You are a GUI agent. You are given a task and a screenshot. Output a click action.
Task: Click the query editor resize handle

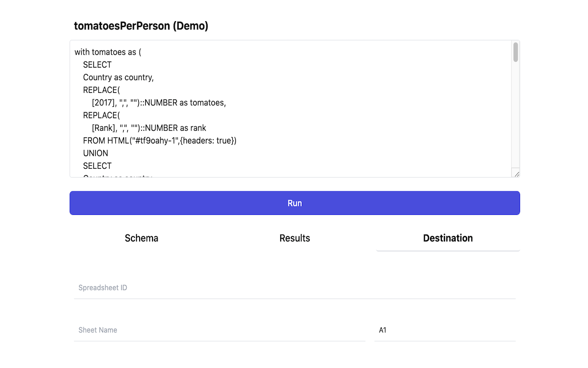pos(516,174)
